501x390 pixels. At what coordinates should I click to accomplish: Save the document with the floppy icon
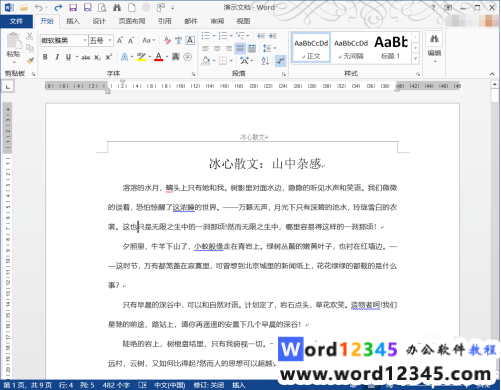tap(73, 7)
